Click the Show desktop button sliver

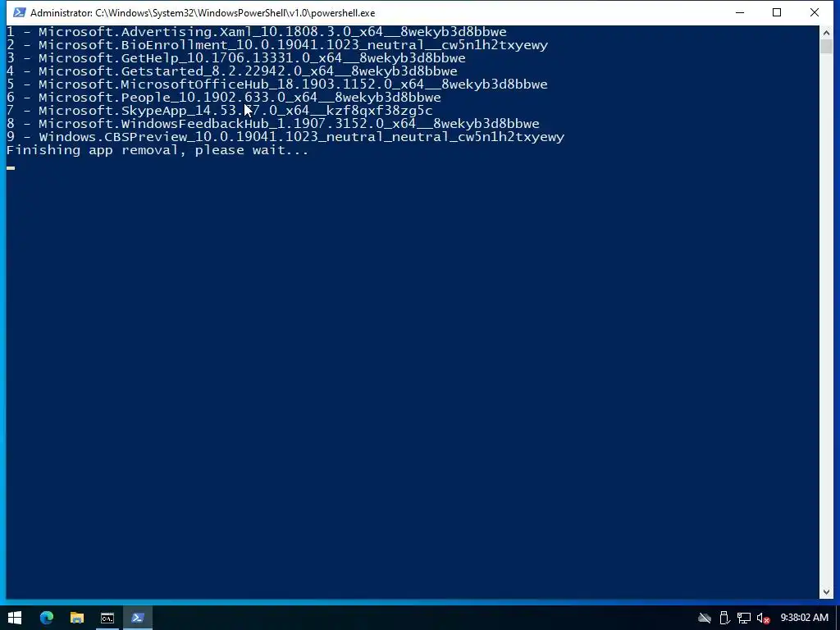click(838, 618)
